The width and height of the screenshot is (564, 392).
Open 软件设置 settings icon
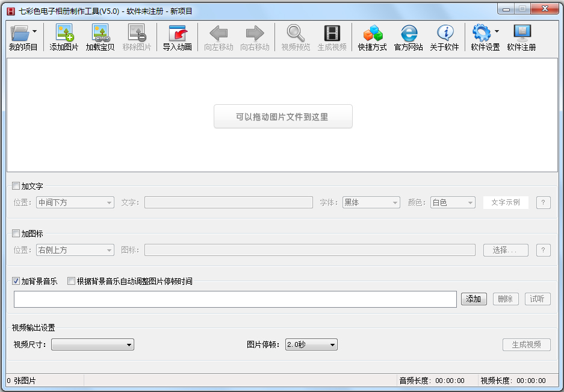(481, 37)
